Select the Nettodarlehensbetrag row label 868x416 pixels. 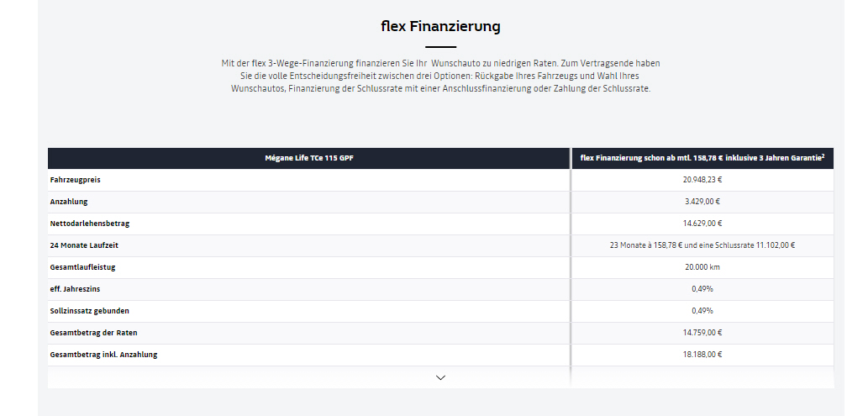pyautogui.click(x=90, y=224)
